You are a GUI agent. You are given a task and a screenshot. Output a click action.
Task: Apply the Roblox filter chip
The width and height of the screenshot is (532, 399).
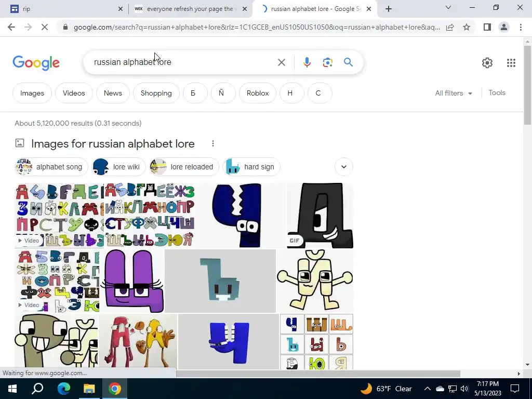pyautogui.click(x=258, y=93)
